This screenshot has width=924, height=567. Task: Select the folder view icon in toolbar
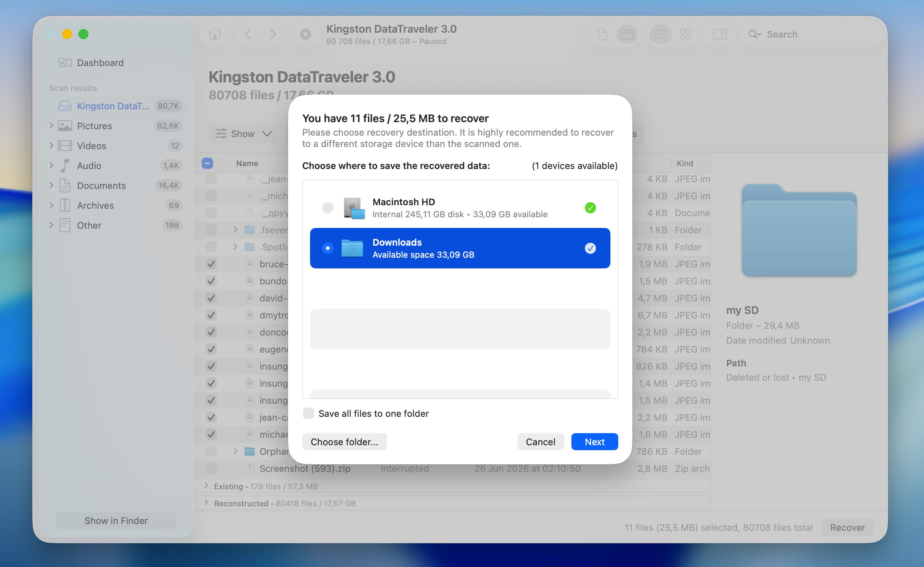[627, 34]
